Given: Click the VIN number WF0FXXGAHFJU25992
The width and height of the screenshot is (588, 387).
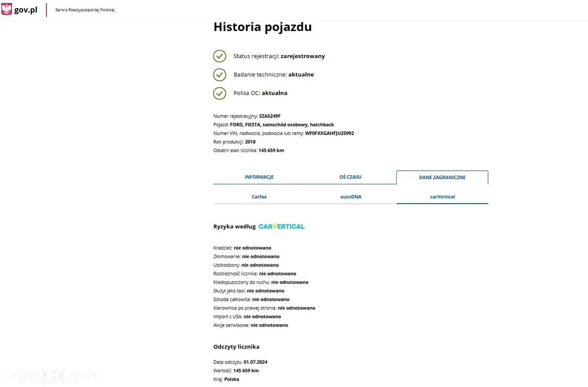Looking at the screenshot, I should pyautogui.click(x=329, y=133).
